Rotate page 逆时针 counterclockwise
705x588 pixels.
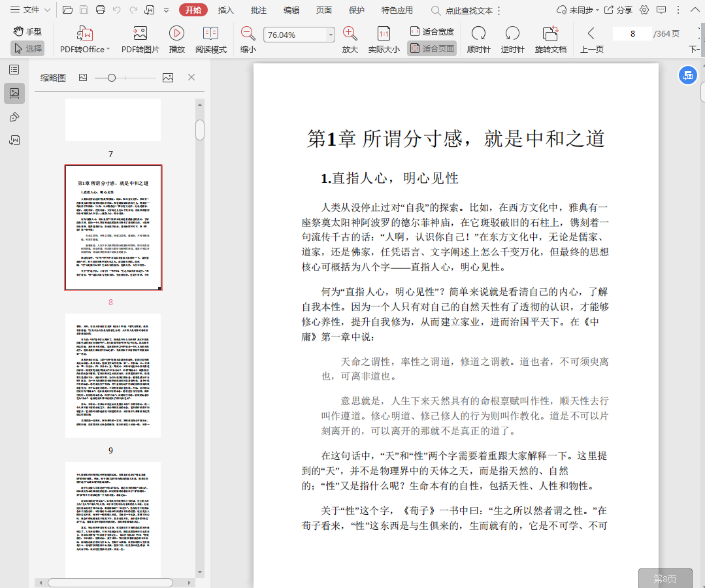tap(512, 40)
